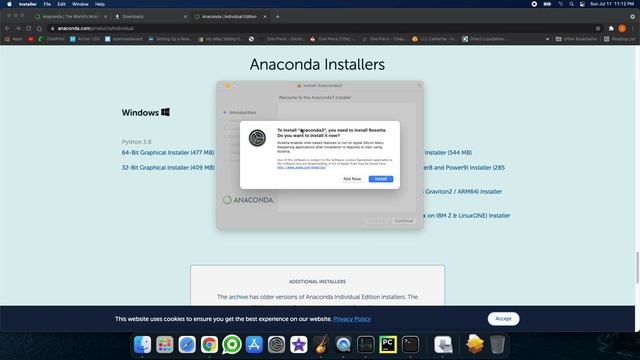
Task: Click Install in the Rosetta dialog
Action: point(380,179)
